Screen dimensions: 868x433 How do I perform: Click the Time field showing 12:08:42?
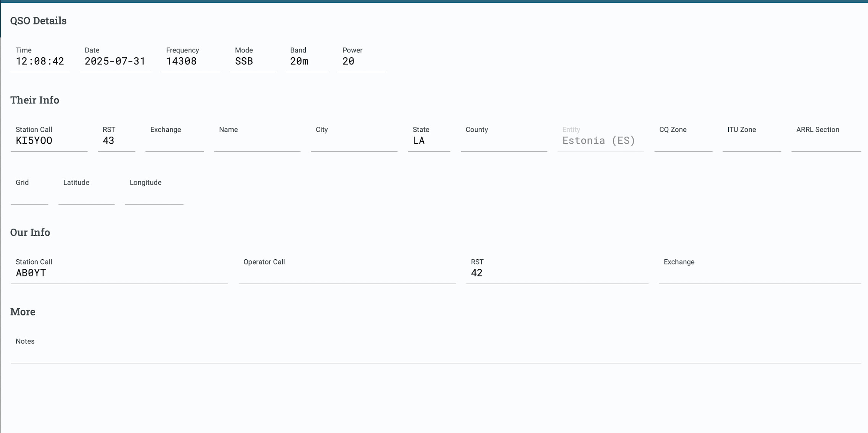40,58
